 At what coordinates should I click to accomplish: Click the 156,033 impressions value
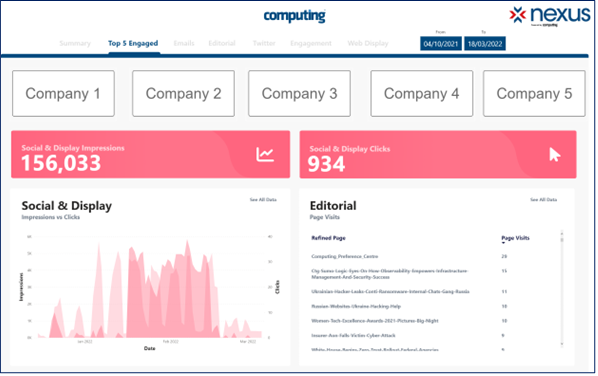coord(61,163)
